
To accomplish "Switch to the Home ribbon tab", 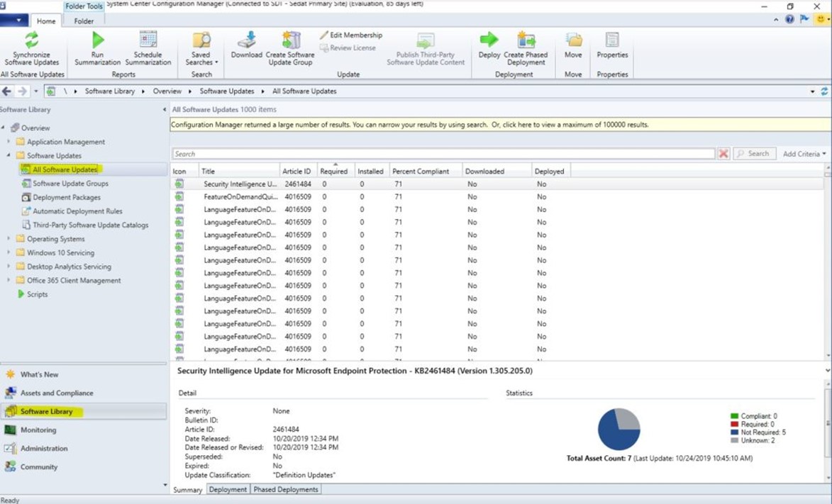I will pyautogui.click(x=46, y=21).
